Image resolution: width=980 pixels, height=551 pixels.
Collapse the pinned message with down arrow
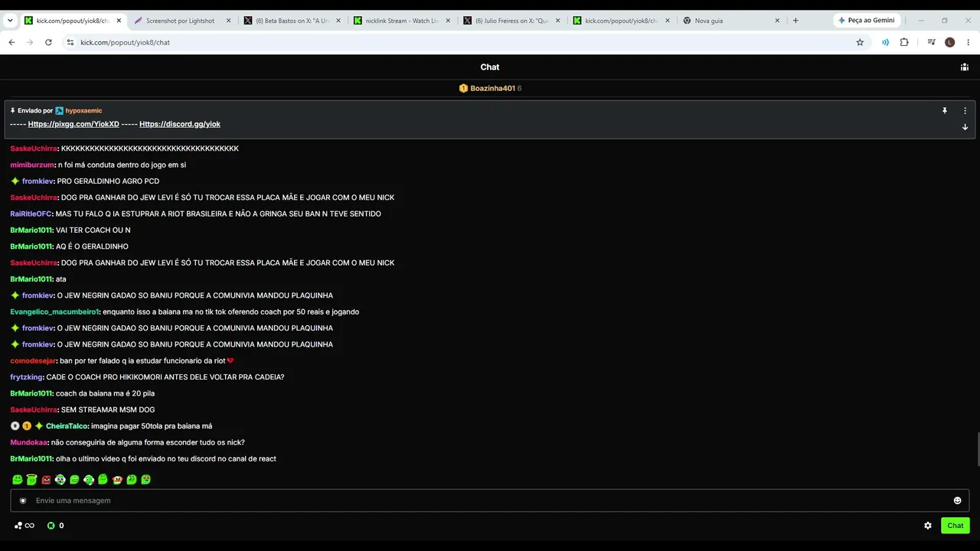pyautogui.click(x=965, y=127)
